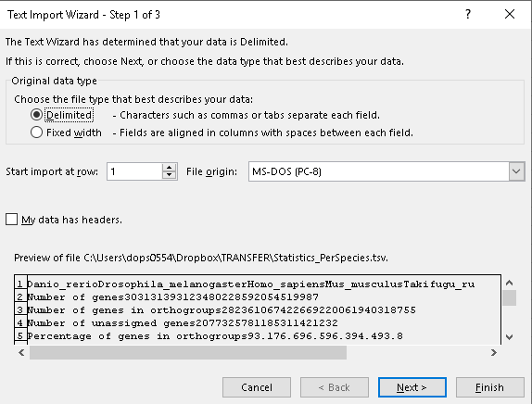Click preview scroll down arrow

[x=509, y=337]
